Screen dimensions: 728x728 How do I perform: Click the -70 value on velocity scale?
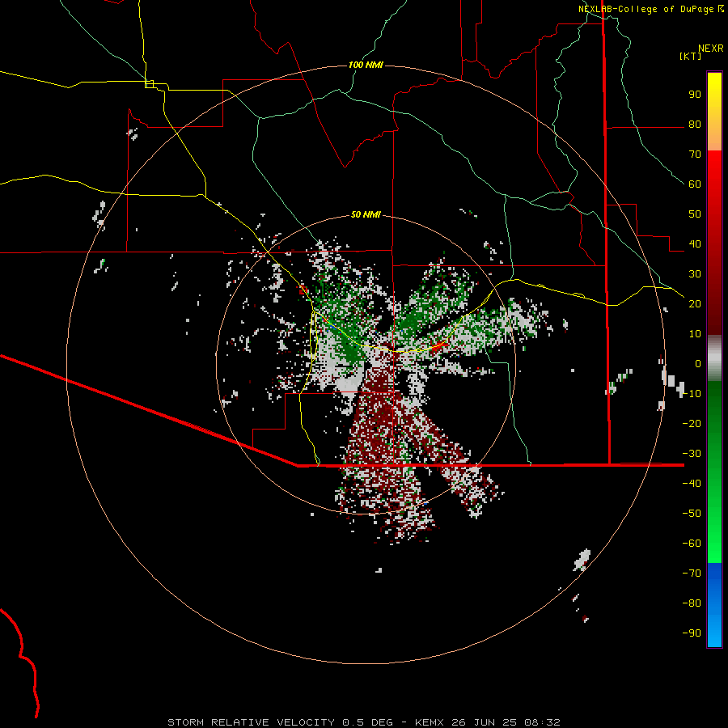[x=692, y=574]
